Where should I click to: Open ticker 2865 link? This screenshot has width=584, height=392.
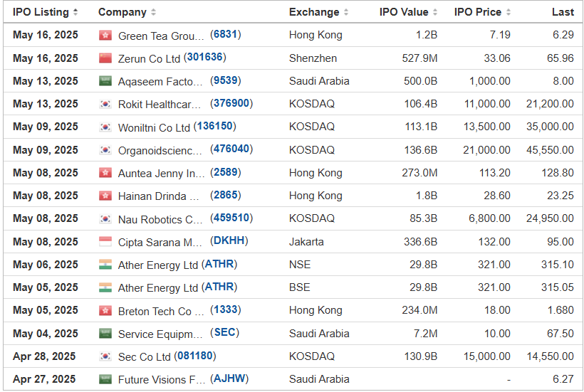[x=225, y=195]
